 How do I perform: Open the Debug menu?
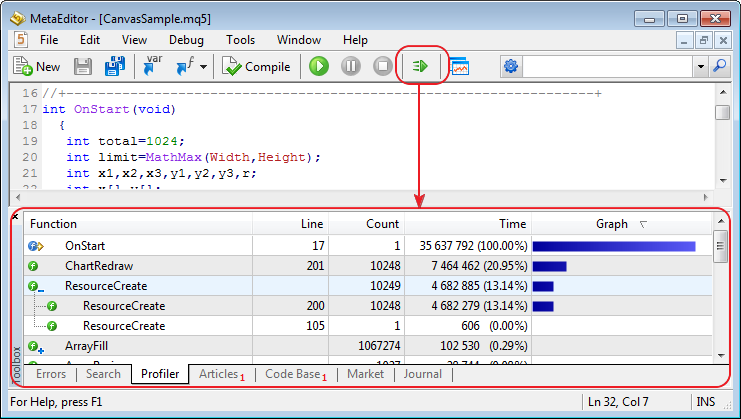click(186, 40)
